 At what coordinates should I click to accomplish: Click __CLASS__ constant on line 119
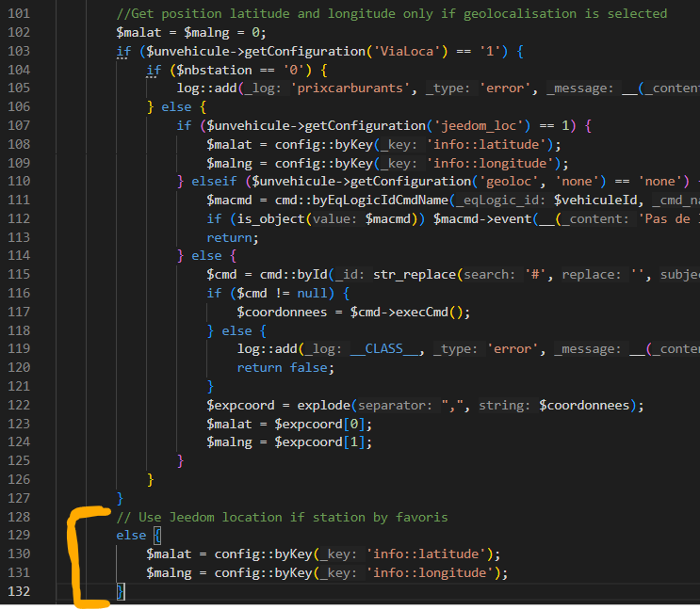(384, 349)
